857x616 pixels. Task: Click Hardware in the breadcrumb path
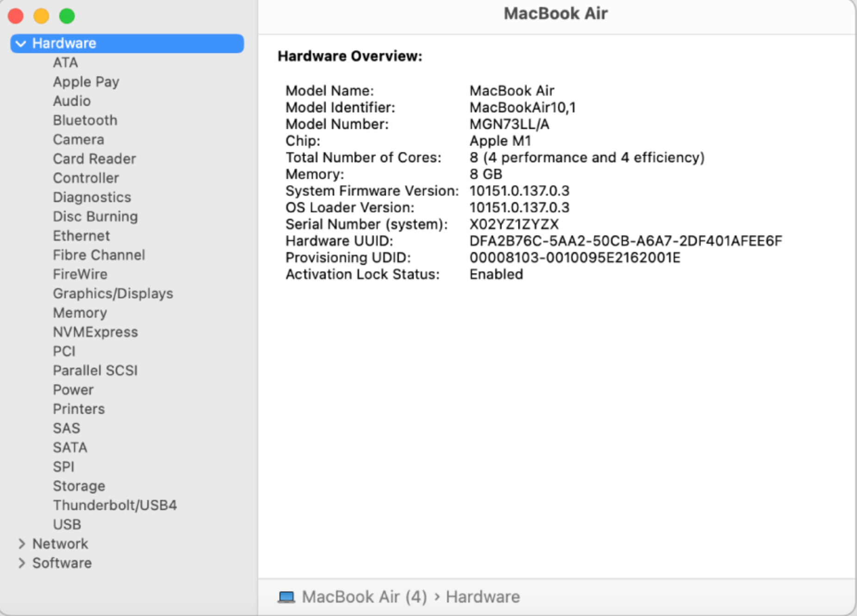483,597
